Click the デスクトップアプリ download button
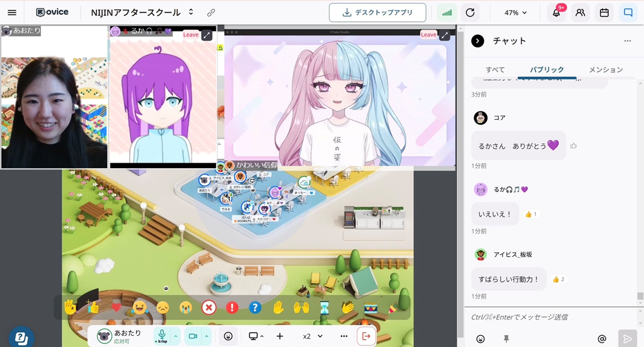The image size is (644, 347). (x=378, y=12)
